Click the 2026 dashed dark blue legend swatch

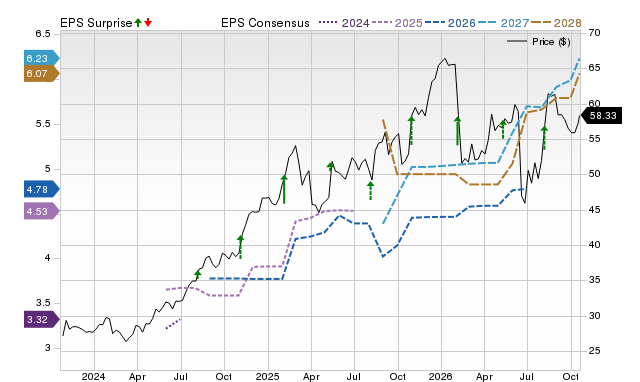pyautogui.click(x=435, y=23)
